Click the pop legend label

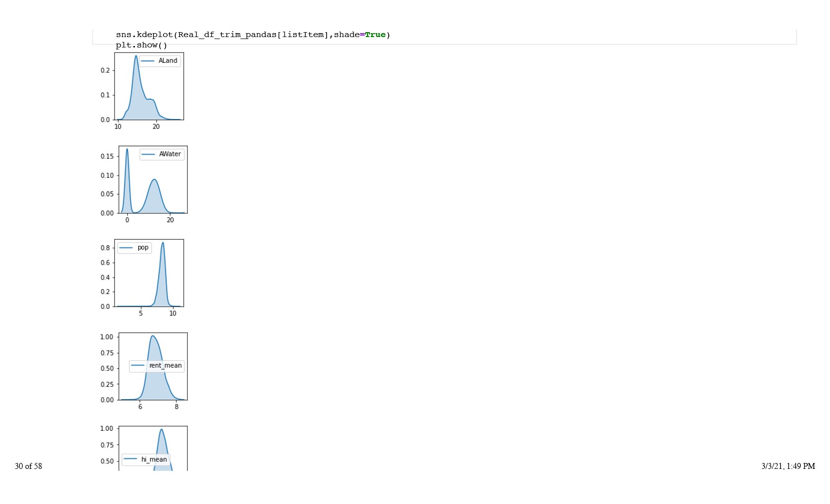coord(143,248)
